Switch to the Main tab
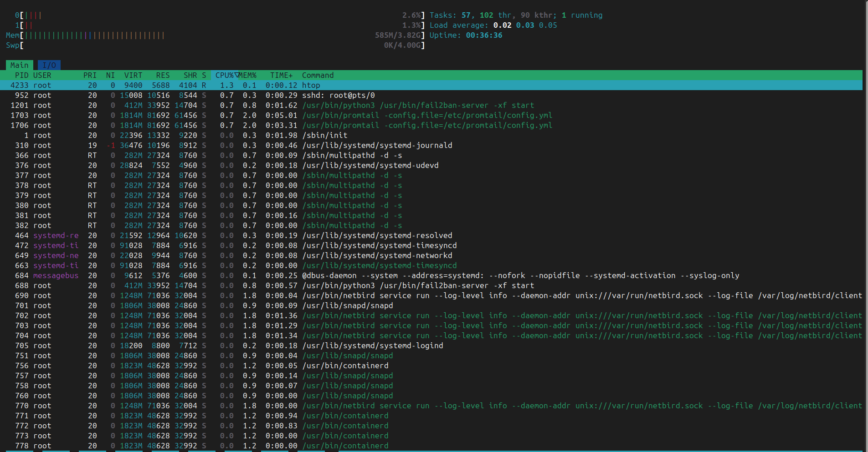 (20, 65)
